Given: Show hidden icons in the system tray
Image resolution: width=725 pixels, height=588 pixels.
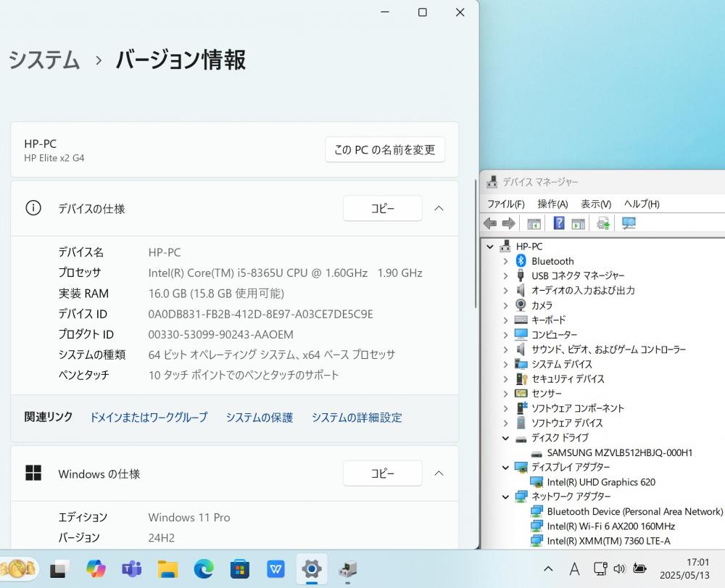Looking at the screenshot, I should tap(548, 569).
